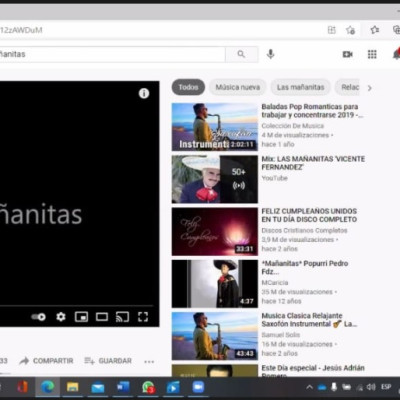
Task: Switch to theater mode
Action: (102, 317)
